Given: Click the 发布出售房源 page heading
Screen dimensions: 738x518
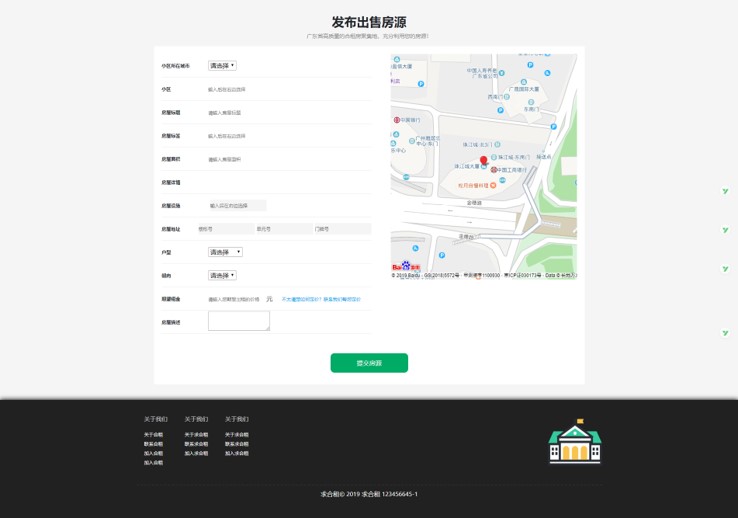Looking at the screenshot, I should point(369,22).
